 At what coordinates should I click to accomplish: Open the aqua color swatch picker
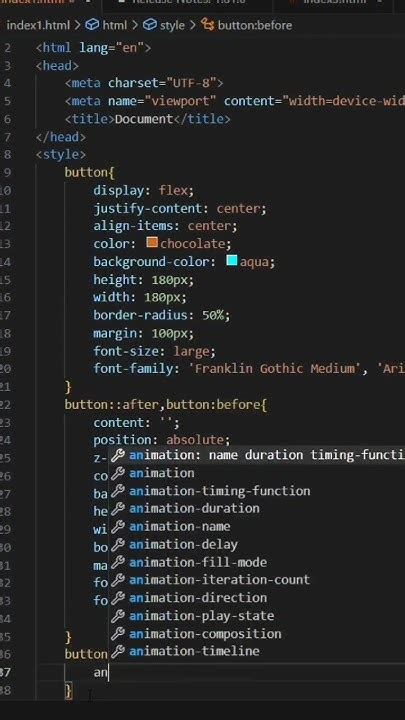click(232, 261)
